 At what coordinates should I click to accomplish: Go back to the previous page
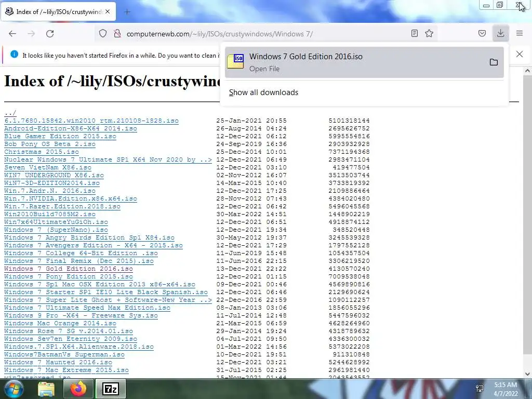(12, 34)
